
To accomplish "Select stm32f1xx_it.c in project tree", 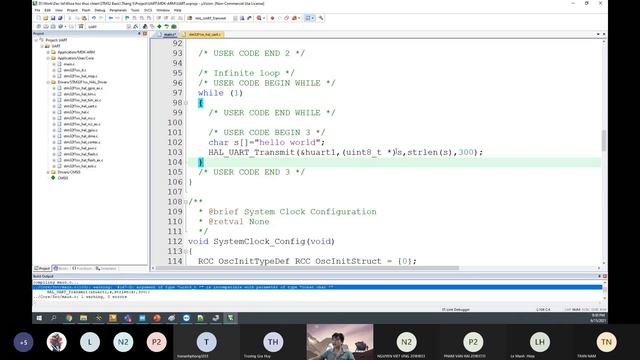I will pos(75,70).
